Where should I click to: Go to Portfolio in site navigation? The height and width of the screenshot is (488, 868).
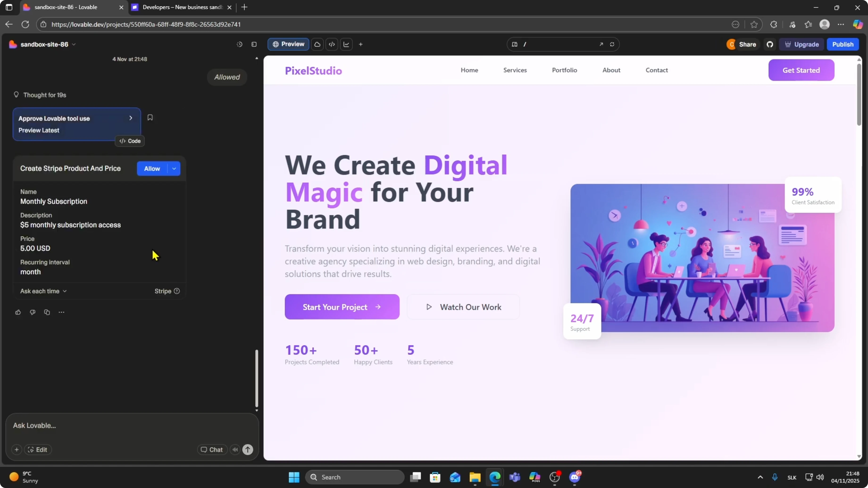[564, 70]
